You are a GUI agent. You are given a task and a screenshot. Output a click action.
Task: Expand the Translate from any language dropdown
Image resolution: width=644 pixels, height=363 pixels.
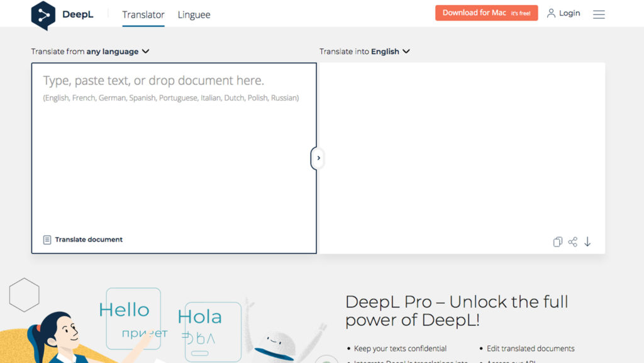[91, 52]
